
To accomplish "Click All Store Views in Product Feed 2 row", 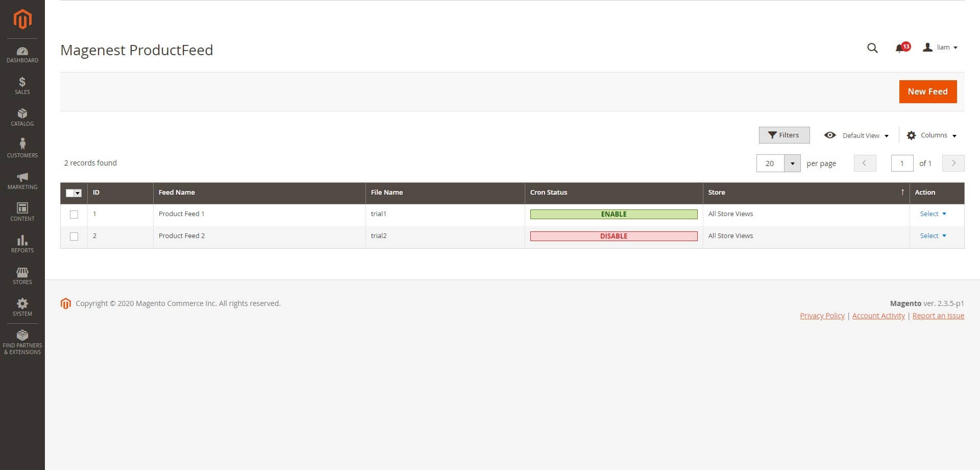I will tap(730, 236).
